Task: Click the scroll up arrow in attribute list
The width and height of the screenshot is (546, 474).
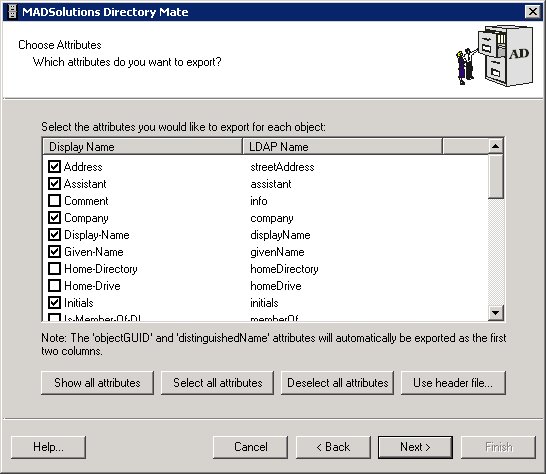Action: click(x=496, y=146)
